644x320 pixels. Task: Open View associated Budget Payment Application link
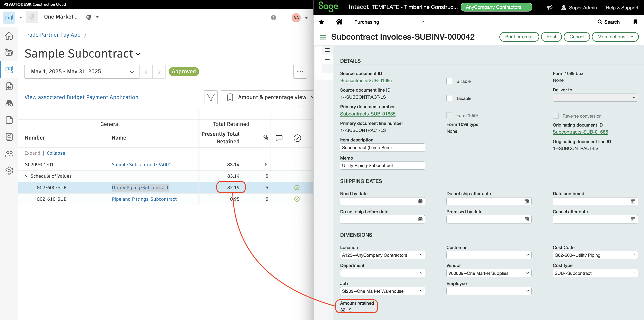pyautogui.click(x=81, y=97)
